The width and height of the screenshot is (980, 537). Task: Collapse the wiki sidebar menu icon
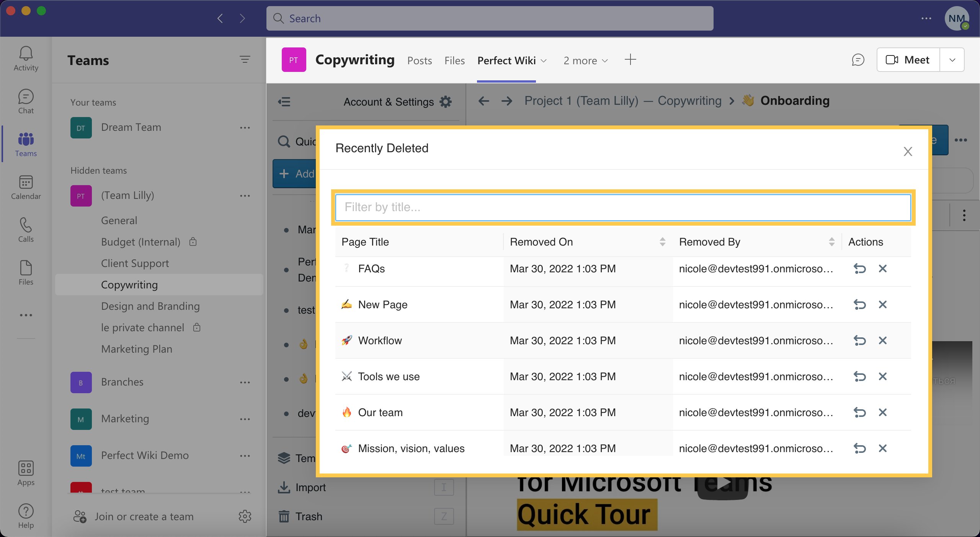pos(284,102)
